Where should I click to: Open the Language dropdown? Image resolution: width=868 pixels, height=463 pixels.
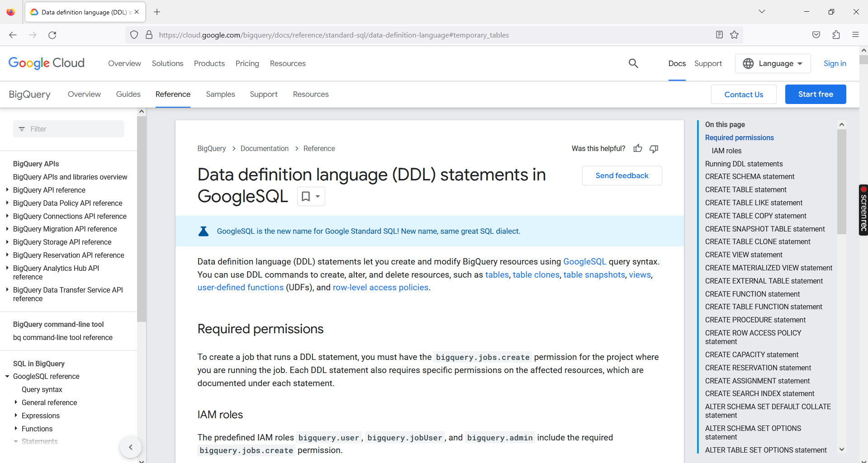(x=772, y=63)
